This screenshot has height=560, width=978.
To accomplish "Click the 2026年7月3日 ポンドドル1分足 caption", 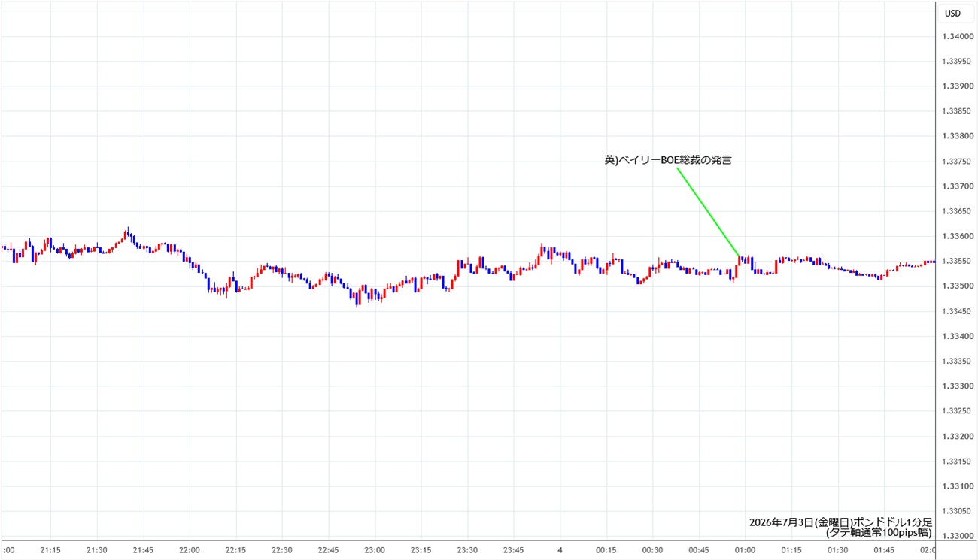I will [x=841, y=522].
